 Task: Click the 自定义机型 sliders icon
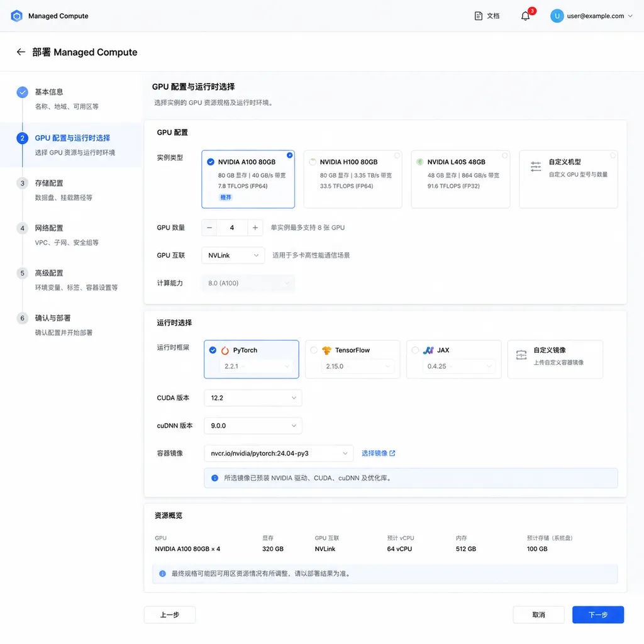[x=536, y=166]
